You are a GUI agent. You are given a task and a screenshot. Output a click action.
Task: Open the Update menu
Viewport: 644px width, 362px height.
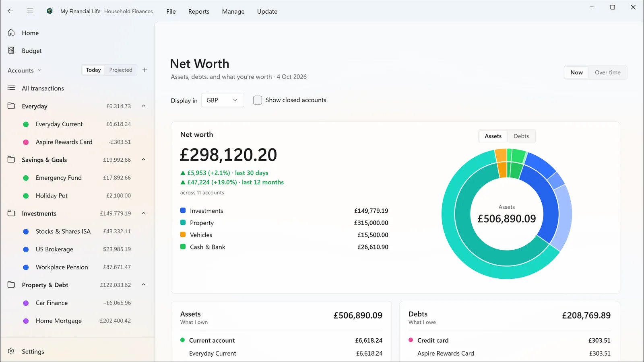(267, 11)
